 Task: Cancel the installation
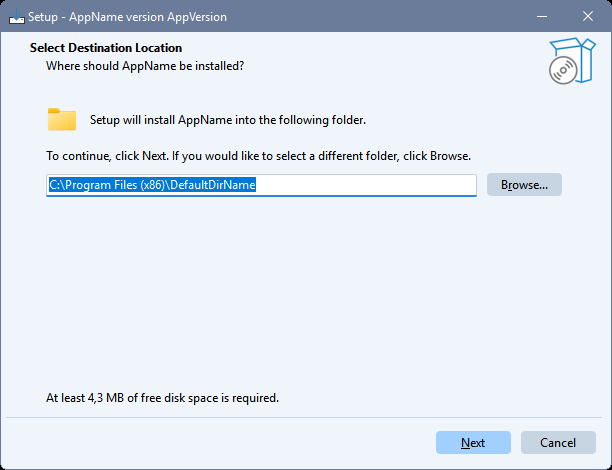pos(558,443)
